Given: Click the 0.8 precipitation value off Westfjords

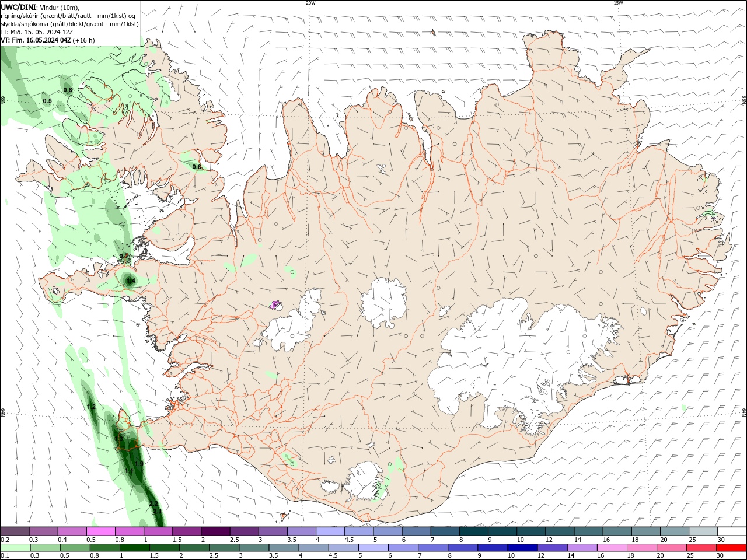Looking at the screenshot, I should pos(68,90).
